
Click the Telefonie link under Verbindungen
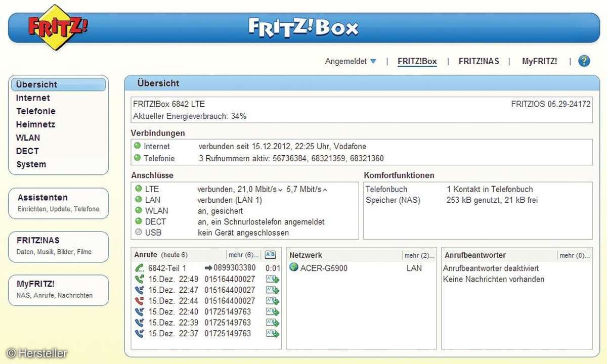159,158
